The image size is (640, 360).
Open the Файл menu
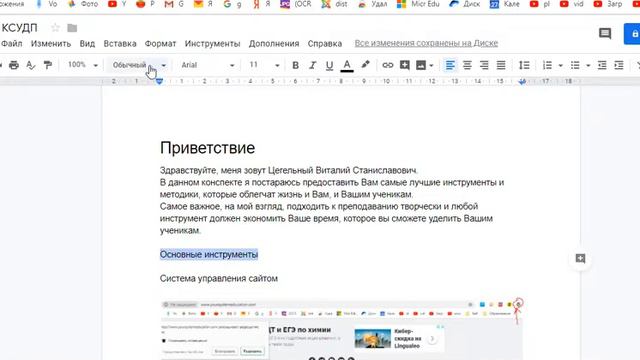point(11,43)
